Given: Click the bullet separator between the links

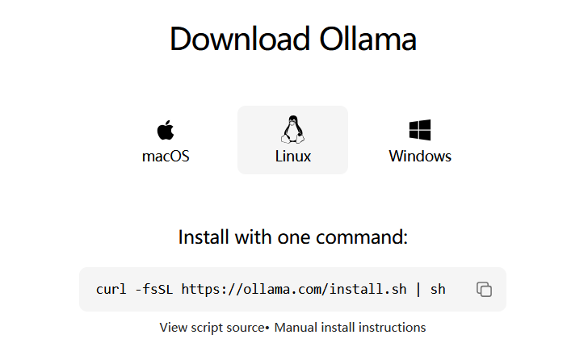Looking at the screenshot, I should point(267,328).
